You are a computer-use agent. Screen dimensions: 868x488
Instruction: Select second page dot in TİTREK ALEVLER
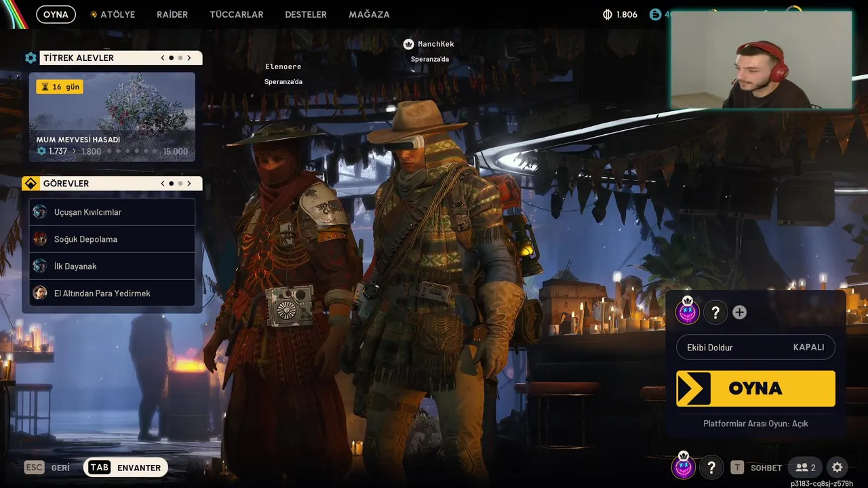coord(180,58)
